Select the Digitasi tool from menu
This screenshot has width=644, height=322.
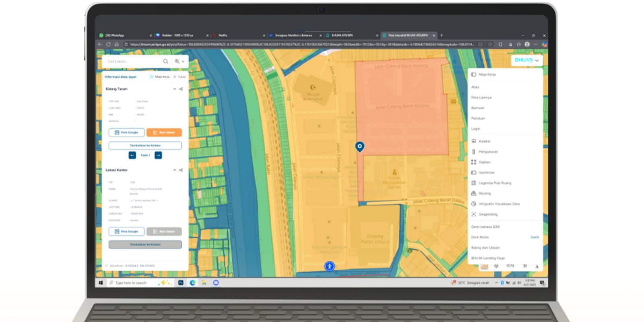click(x=484, y=162)
